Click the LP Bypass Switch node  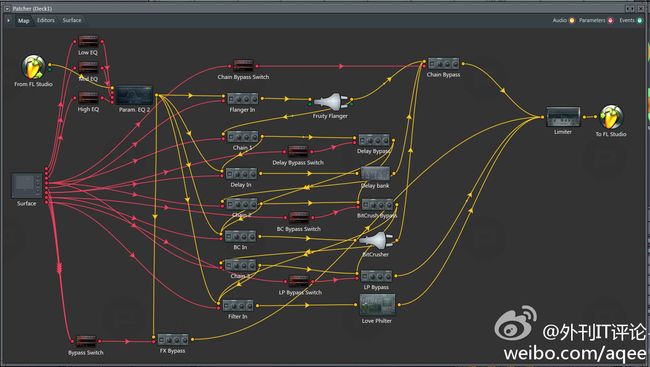(x=299, y=281)
